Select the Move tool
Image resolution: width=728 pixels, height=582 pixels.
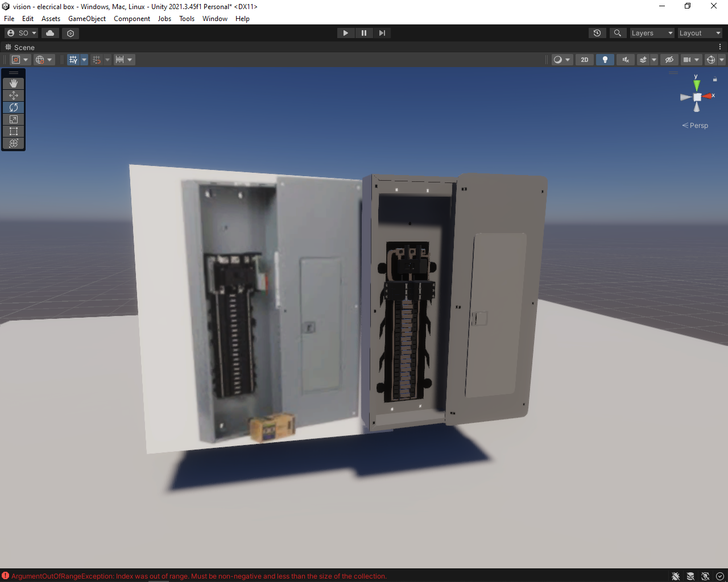point(14,95)
